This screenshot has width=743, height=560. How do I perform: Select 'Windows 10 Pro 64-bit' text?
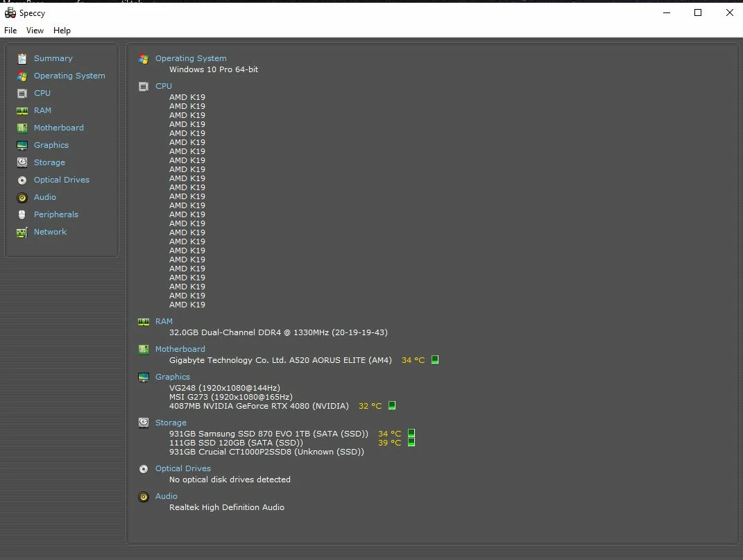[x=214, y=69]
